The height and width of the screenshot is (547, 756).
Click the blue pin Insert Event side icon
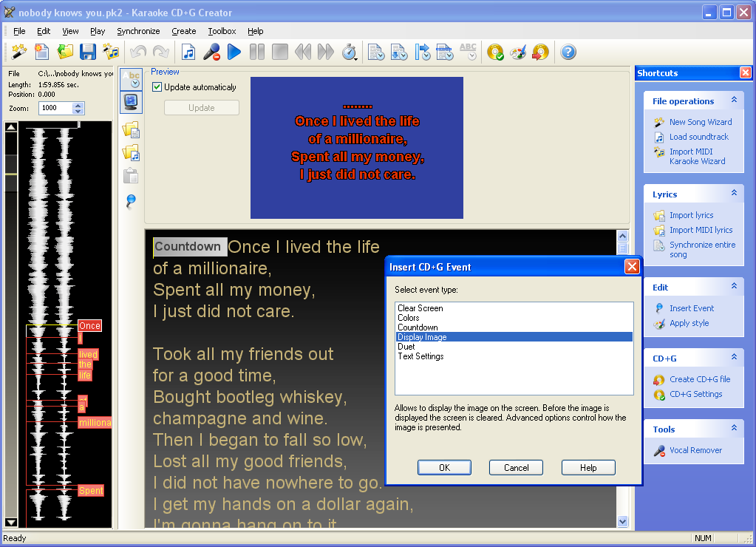131,201
